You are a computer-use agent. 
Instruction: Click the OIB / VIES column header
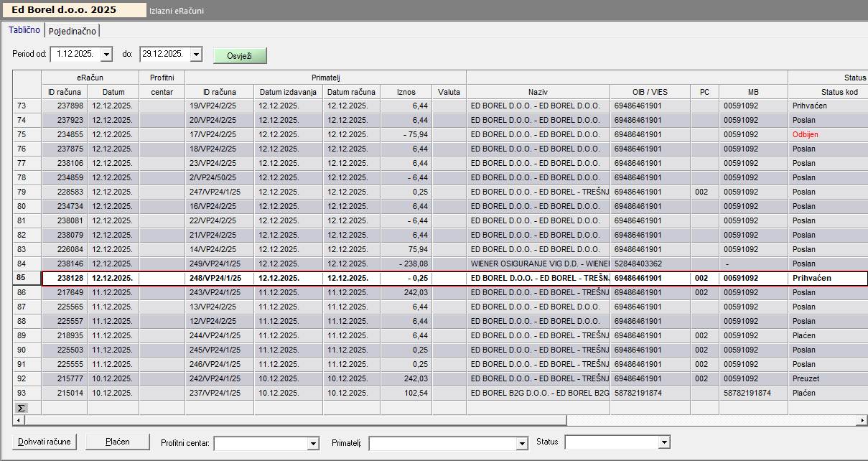tap(650, 92)
